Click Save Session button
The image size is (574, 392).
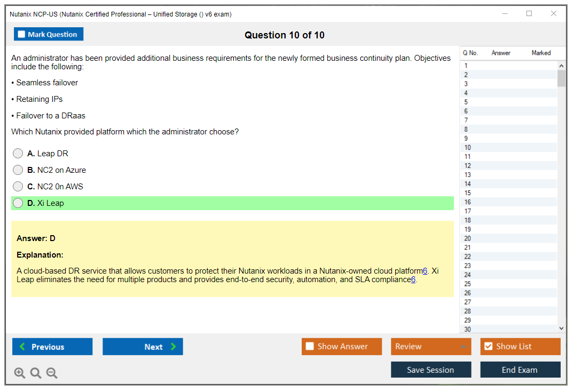[x=431, y=370]
